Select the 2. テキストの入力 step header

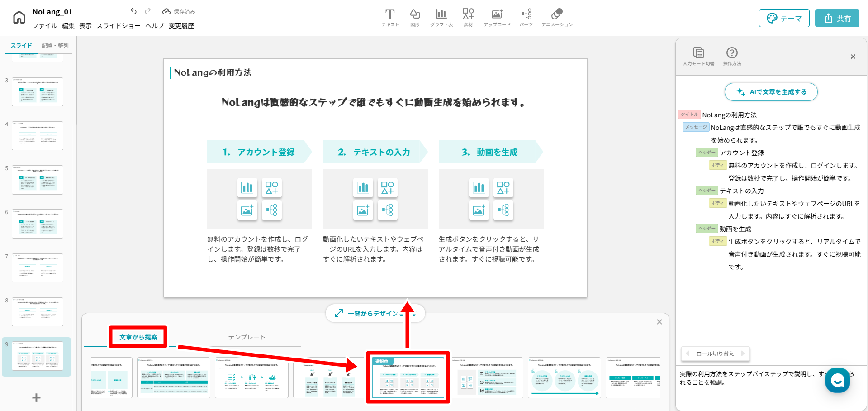pyautogui.click(x=375, y=152)
